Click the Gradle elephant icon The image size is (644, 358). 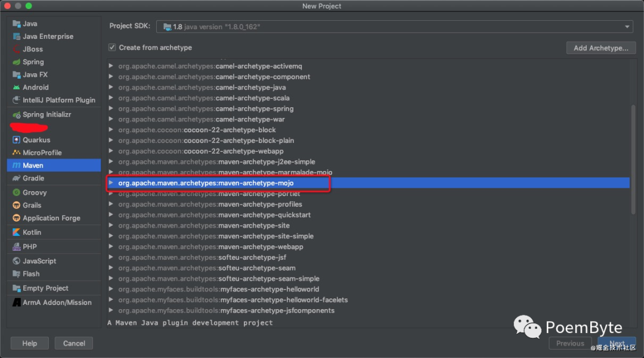point(17,178)
